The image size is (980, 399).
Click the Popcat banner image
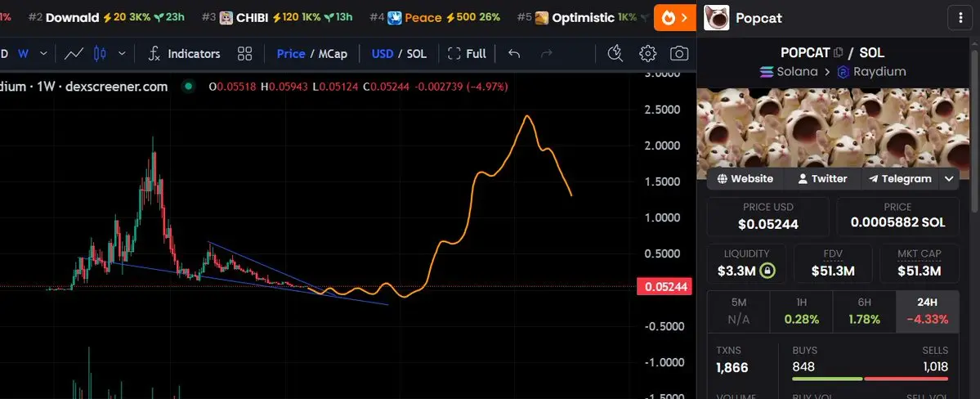833,130
